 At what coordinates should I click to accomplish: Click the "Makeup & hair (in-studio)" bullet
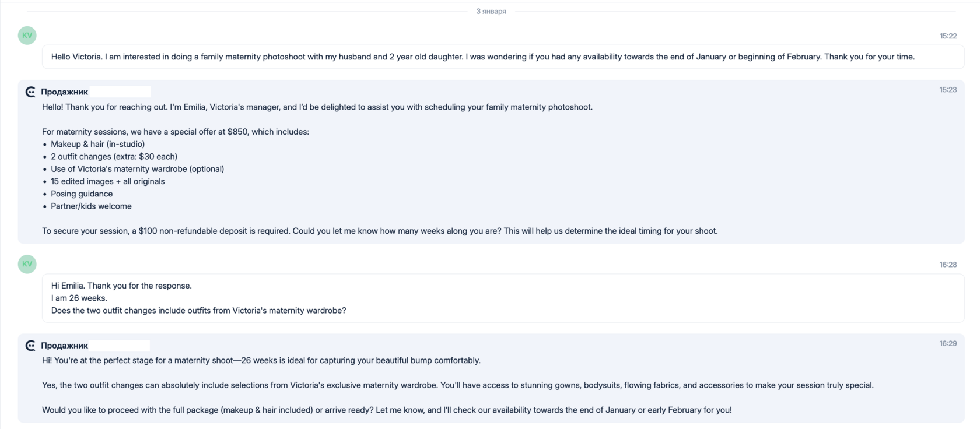97,145
